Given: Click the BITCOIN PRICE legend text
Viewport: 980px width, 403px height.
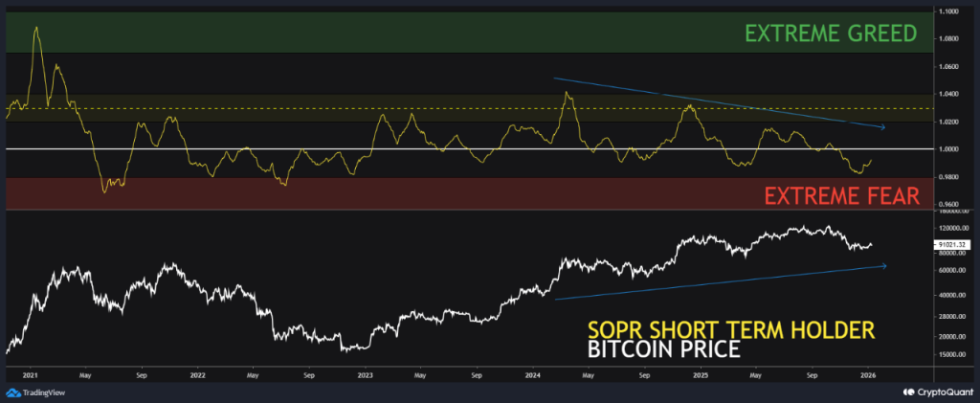Looking at the screenshot, I should pos(663,350).
